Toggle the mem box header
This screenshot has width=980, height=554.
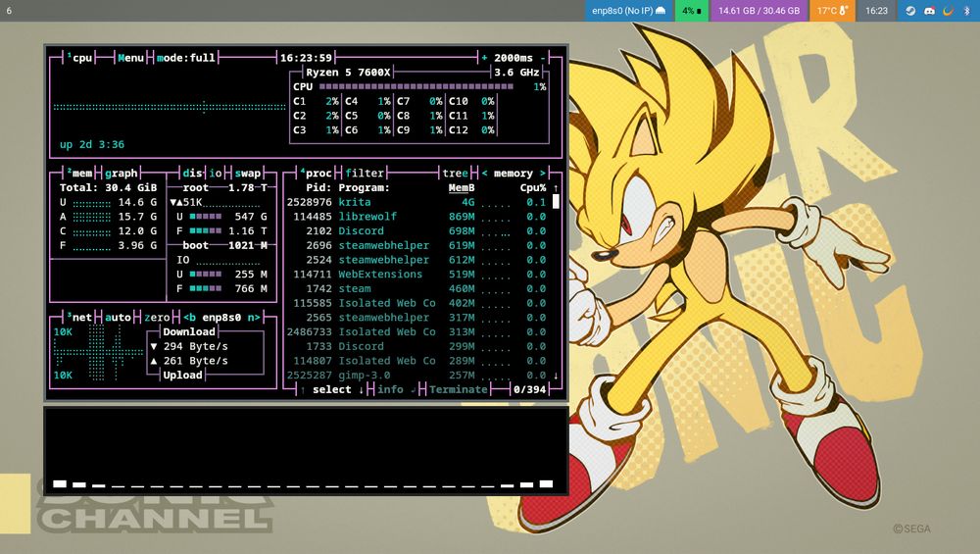click(x=80, y=174)
